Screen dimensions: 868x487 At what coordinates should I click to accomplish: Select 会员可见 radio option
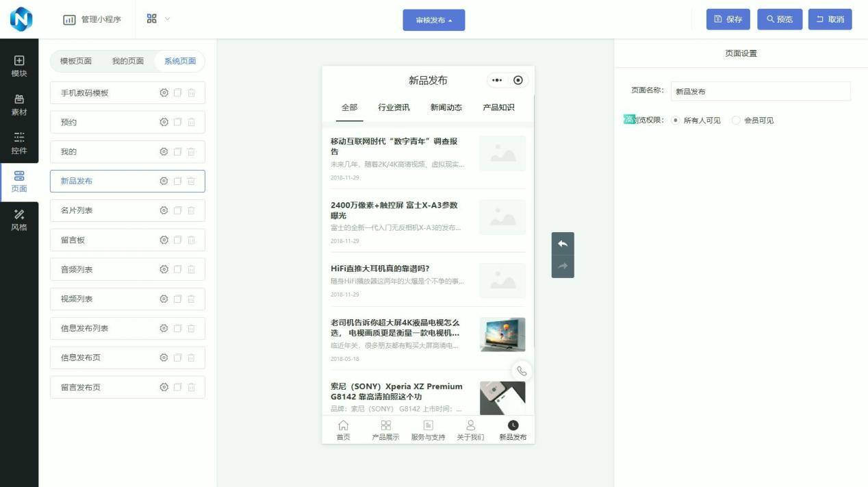pyautogui.click(x=736, y=121)
